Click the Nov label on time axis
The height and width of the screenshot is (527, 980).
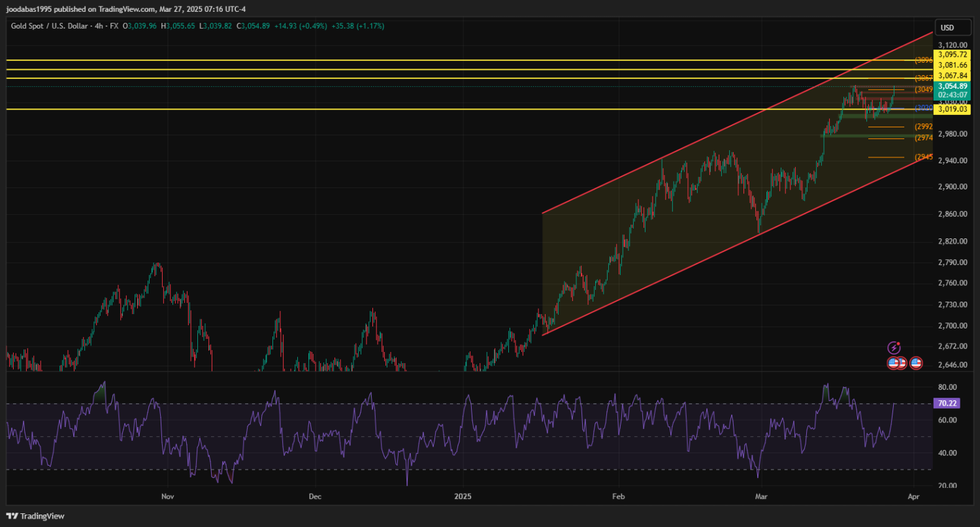click(x=168, y=497)
